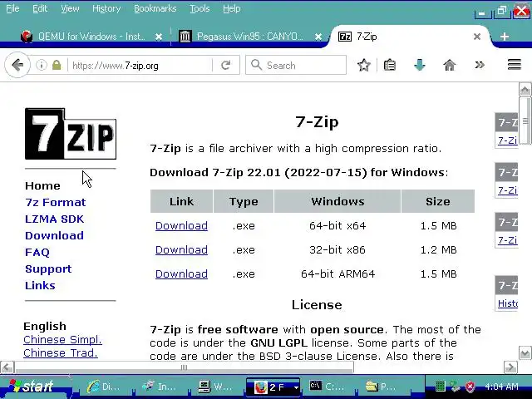Bookmark this page with the star icon
532x399 pixels.
pyautogui.click(x=364, y=65)
